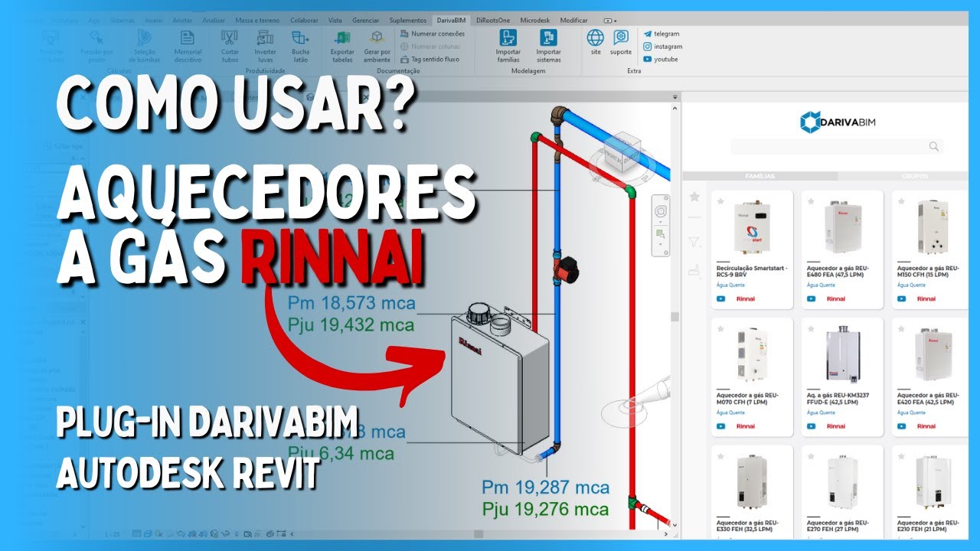Favorite the REU-E270 FEH card
The height and width of the screenshot is (551, 980).
point(811,457)
